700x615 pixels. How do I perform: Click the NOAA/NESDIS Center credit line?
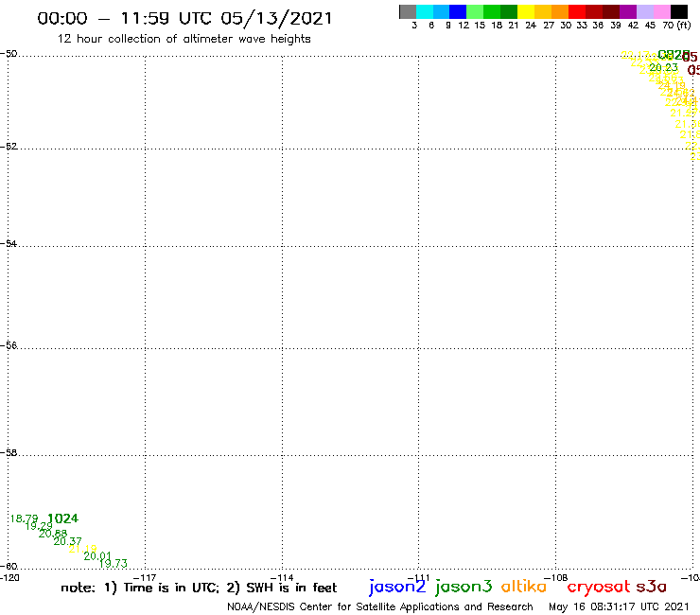(380, 607)
